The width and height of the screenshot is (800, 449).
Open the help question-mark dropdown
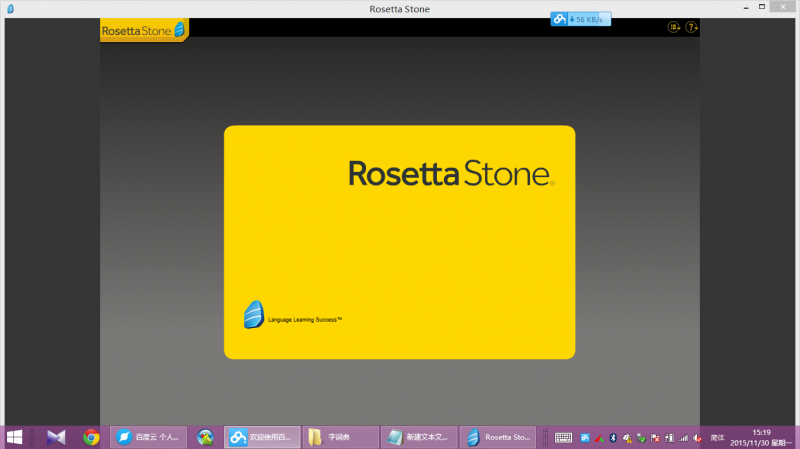691,27
